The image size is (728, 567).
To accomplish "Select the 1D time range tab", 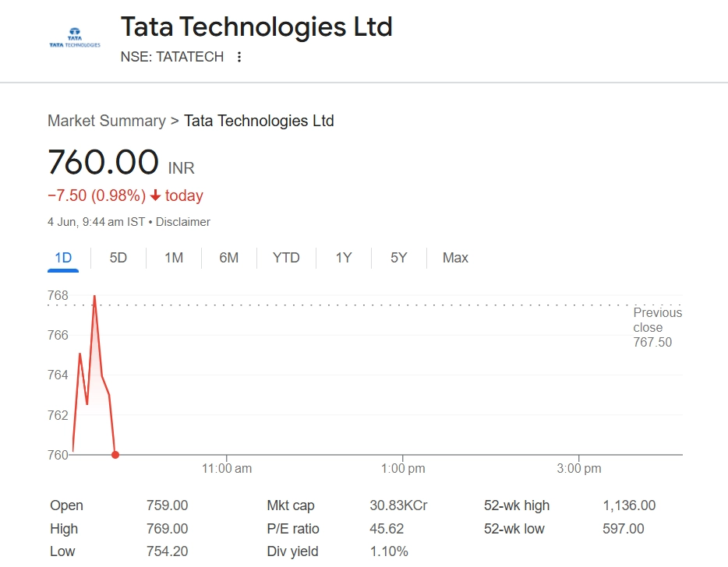I will point(63,258).
